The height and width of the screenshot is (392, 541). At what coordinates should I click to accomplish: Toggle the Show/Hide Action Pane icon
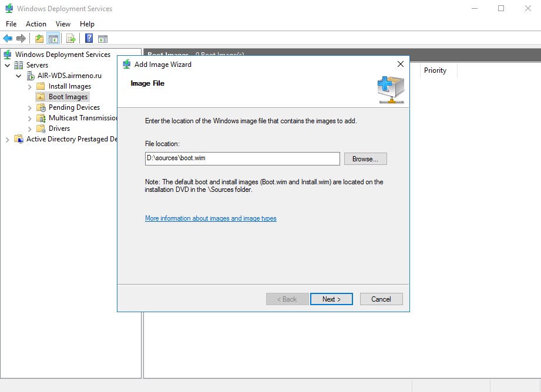pos(103,39)
